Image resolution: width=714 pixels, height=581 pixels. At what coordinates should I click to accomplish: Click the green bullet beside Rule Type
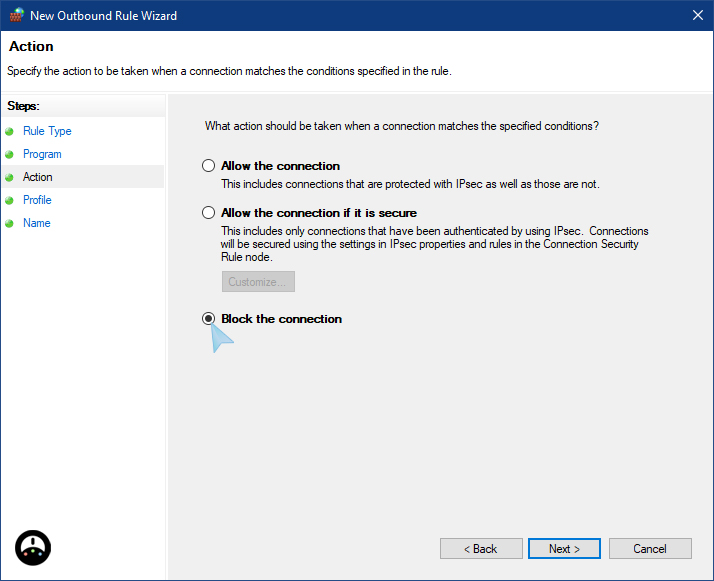point(10,132)
